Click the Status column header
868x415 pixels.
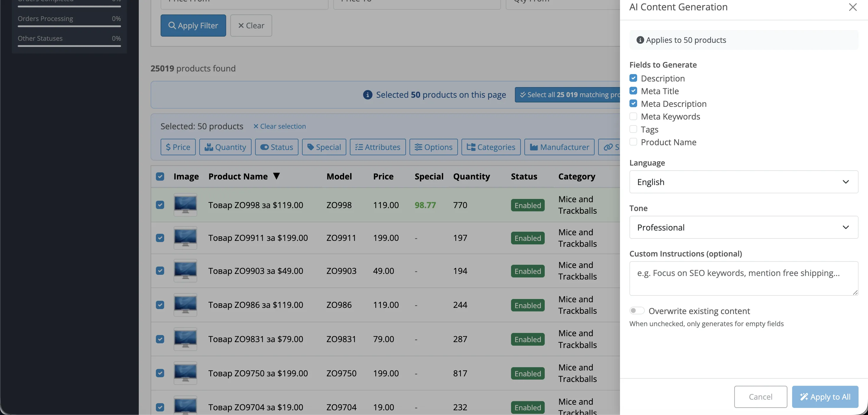pos(524,177)
